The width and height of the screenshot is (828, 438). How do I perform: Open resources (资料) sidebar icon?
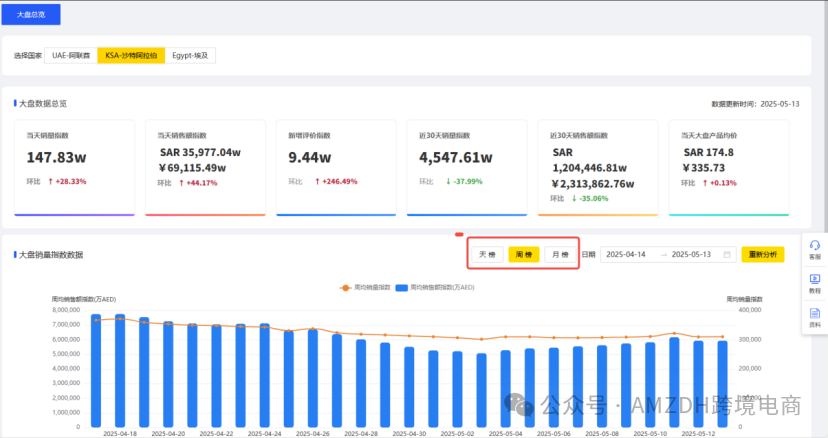point(814,317)
